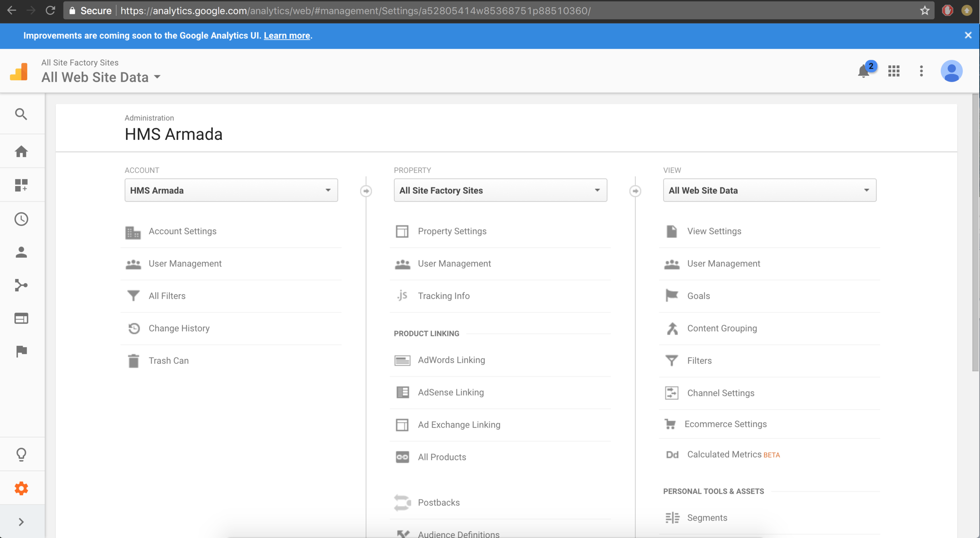Click the page vertical scrollbar

click(x=976, y=232)
